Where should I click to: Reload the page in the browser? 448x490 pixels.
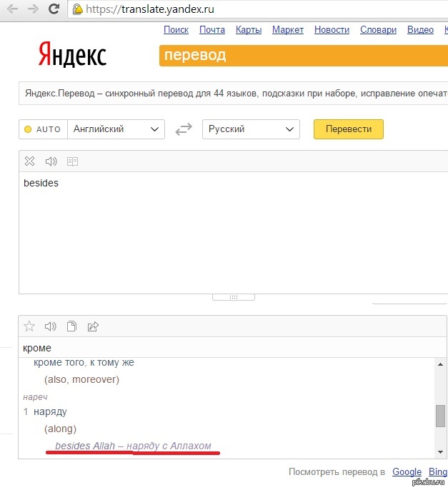coord(54,9)
